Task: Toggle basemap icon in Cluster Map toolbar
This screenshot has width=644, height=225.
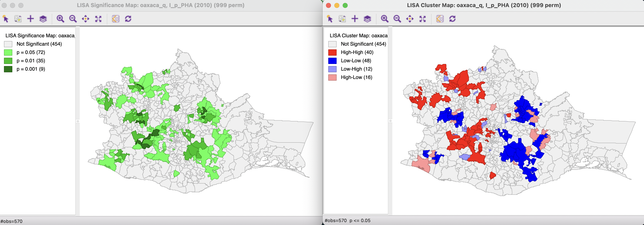Action: point(440,19)
